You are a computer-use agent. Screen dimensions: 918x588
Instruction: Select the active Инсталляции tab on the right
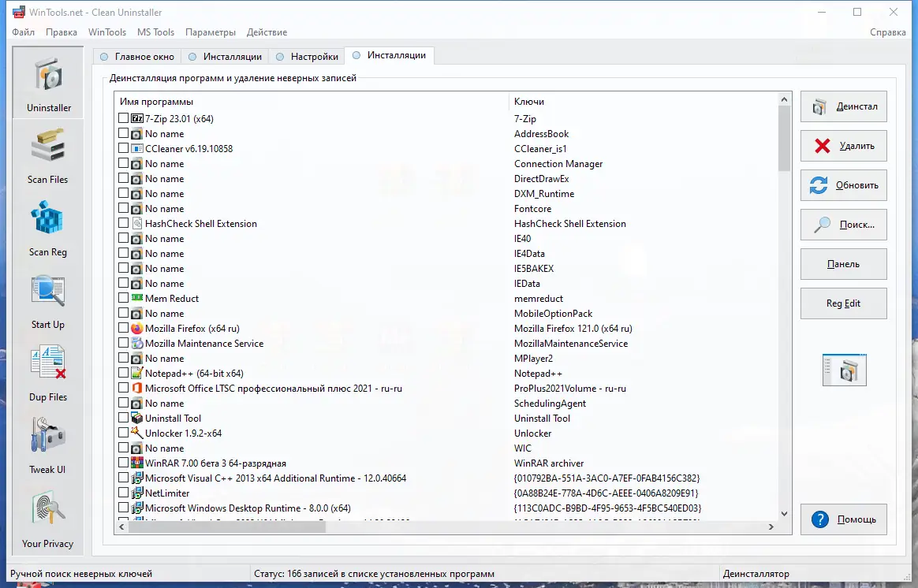390,55
